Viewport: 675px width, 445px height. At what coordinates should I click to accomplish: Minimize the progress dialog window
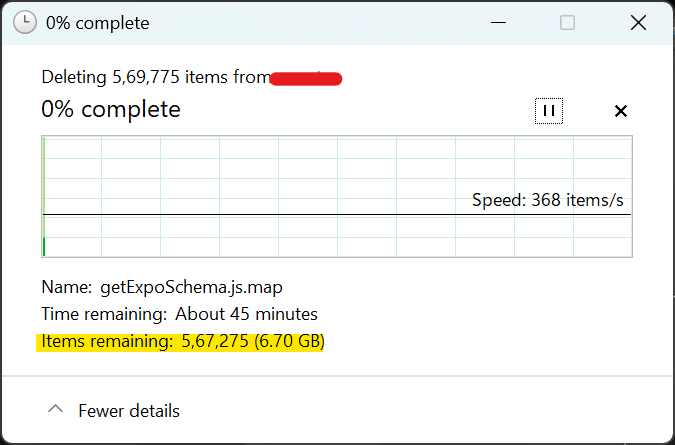coord(498,22)
